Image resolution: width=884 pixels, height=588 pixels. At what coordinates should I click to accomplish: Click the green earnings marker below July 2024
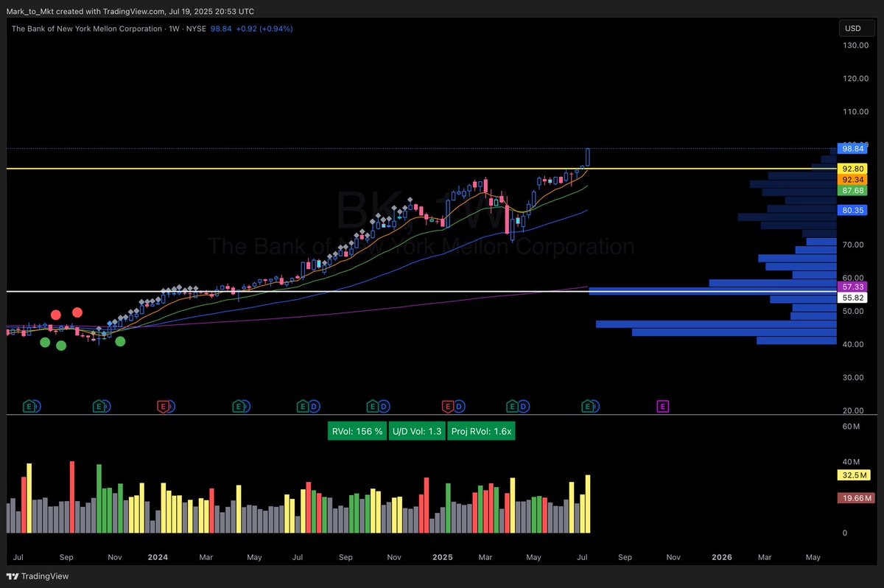tap(303, 406)
